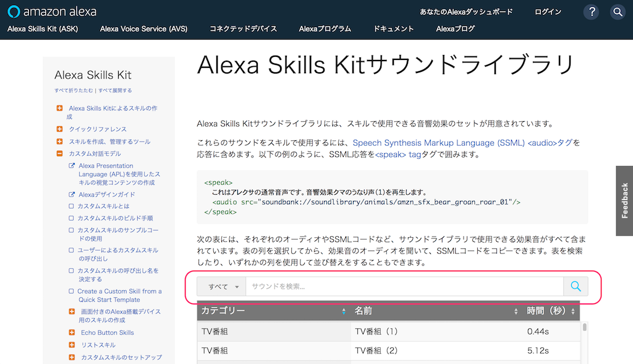Select カスタムスキルとは sidebar item

coord(103,206)
